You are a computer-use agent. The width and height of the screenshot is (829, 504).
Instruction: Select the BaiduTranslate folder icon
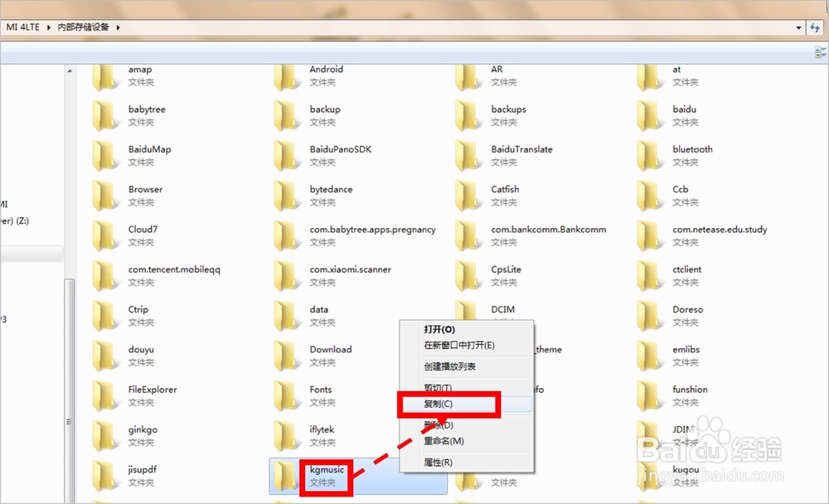[x=468, y=156]
